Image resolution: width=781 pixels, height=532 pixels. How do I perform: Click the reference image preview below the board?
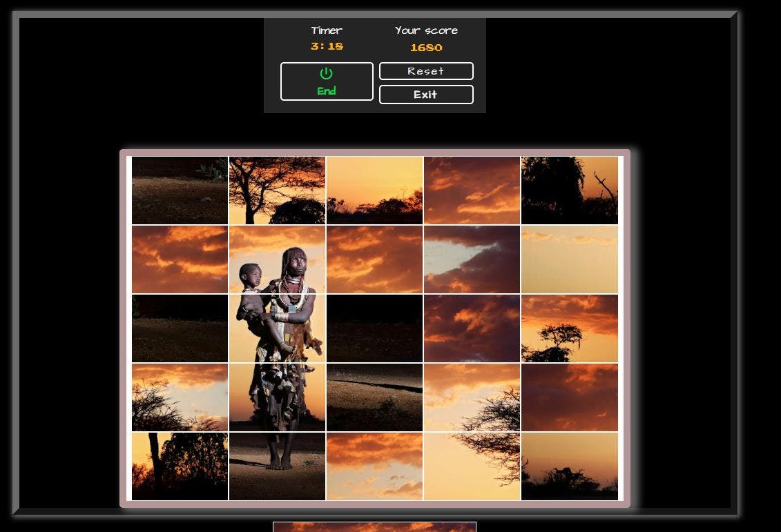pos(374,527)
